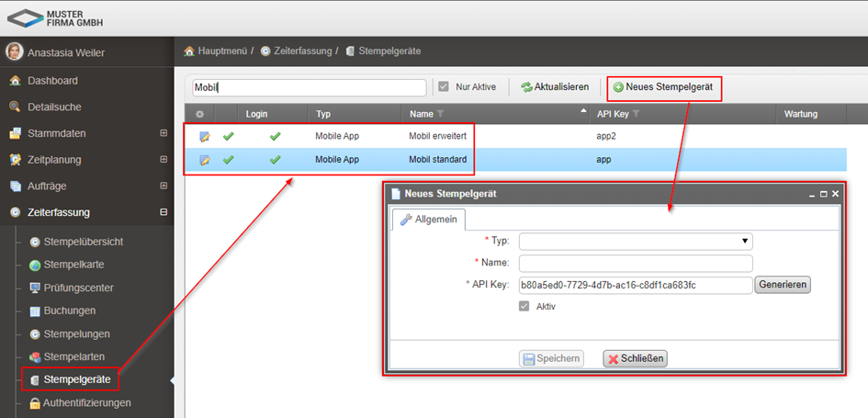Click the Neues Stempelgerät button
The width and height of the screenshot is (868, 418).
(x=665, y=87)
